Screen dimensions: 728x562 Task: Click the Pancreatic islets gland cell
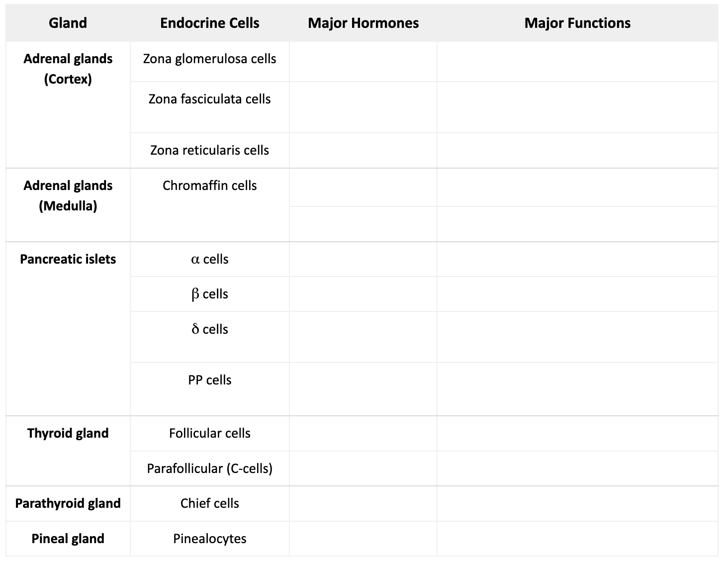pyautogui.click(x=68, y=259)
